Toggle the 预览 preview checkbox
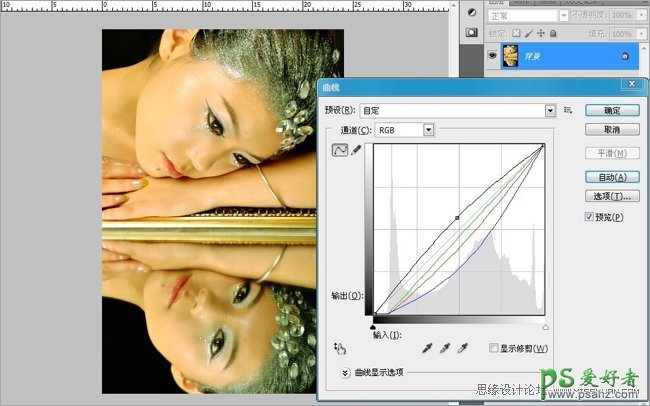The width and height of the screenshot is (650, 406). 589,217
